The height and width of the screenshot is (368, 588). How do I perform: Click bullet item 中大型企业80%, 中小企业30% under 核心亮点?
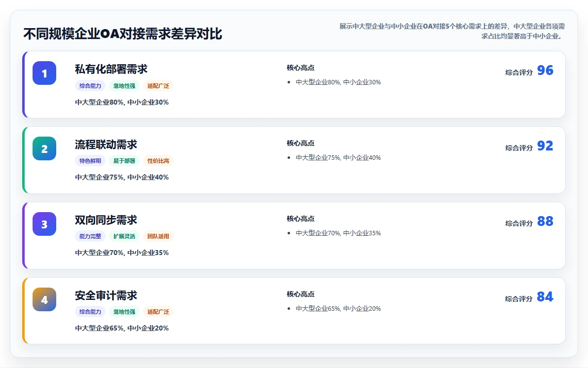(338, 82)
